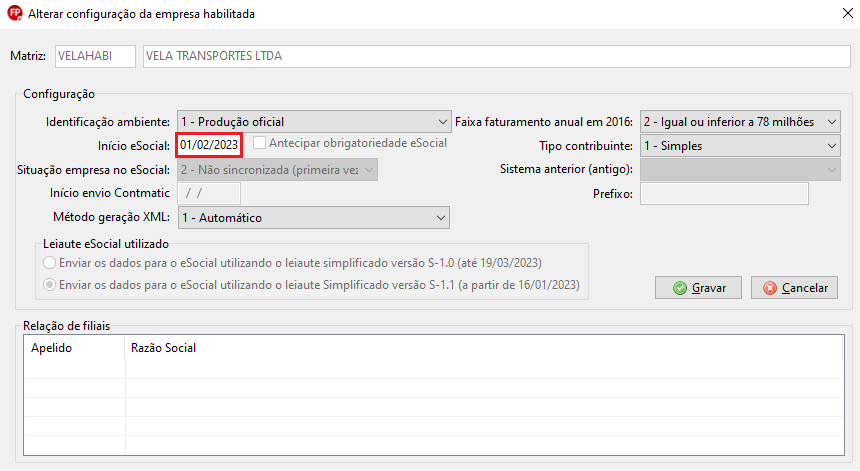This screenshot has width=860, height=471.
Task: Select the leiaute Simplificado S-1.1 radio option
Action: pos(49,285)
